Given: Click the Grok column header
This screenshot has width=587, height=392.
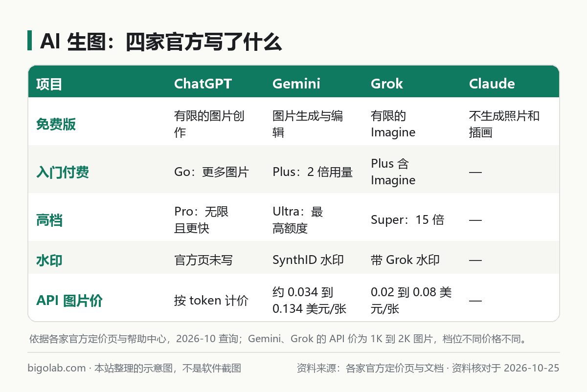Looking at the screenshot, I should click(387, 84).
